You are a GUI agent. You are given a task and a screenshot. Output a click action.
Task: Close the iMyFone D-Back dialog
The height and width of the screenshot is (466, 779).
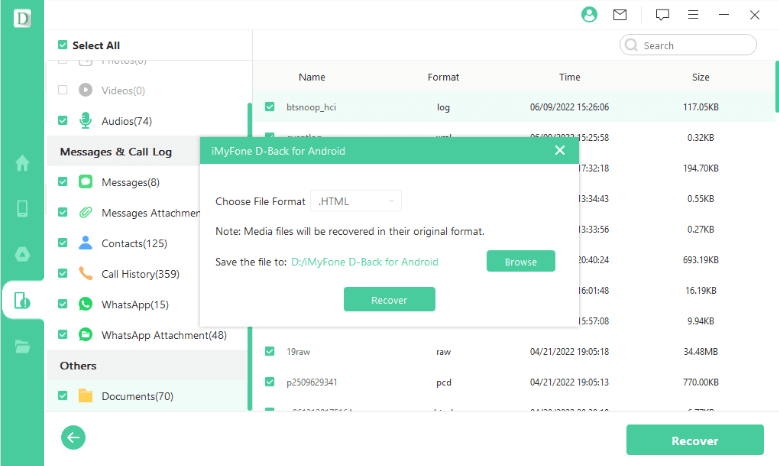(560, 151)
